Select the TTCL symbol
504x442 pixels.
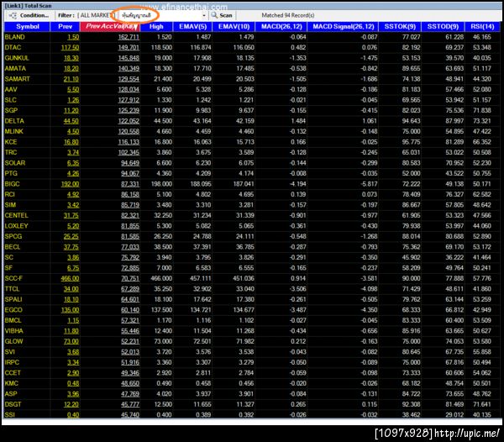(12, 289)
